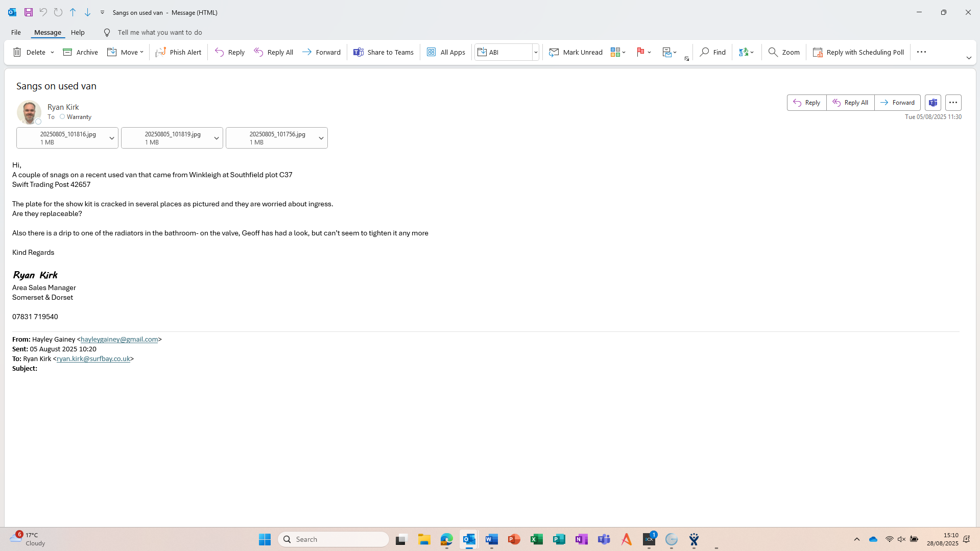Open the All Apps icon

coord(432,52)
